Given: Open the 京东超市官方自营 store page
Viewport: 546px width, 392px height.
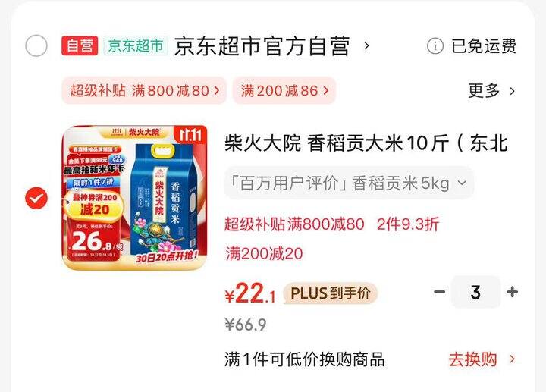Looking at the screenshot, I should (x=262, y=45).
